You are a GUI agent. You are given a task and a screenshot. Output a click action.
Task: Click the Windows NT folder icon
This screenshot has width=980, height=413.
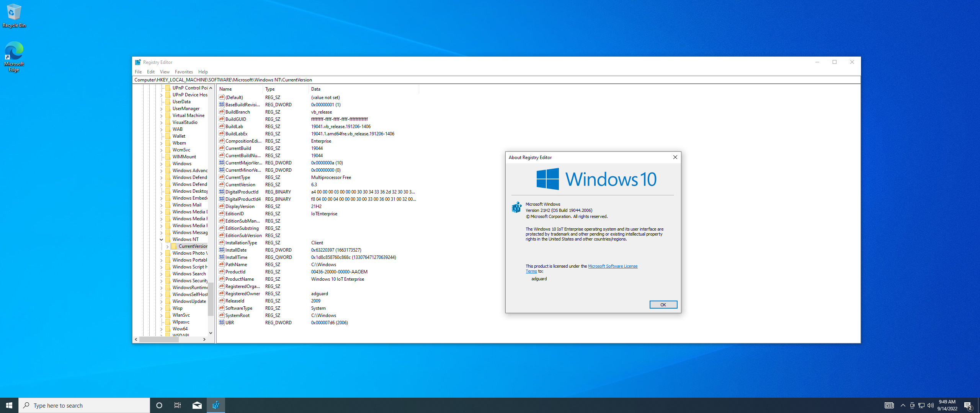click(168, 239)
